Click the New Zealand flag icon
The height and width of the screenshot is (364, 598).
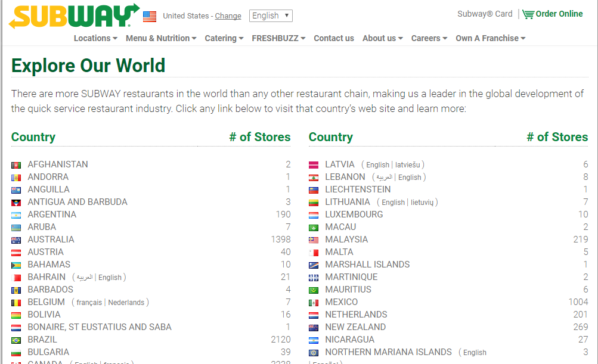314,328
